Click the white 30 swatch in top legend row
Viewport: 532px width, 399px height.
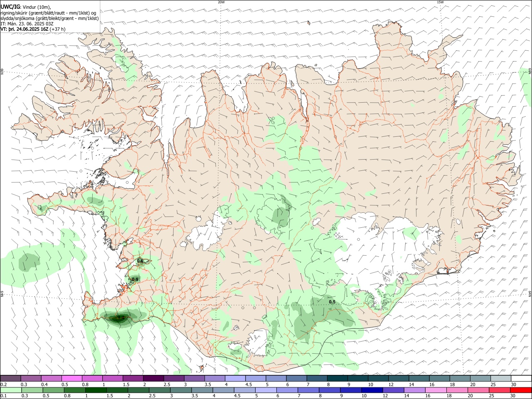(521, 379)
